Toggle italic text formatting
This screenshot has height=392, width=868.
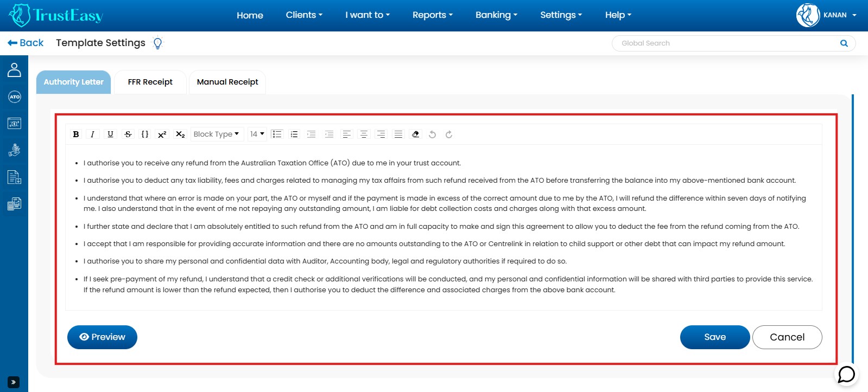click(x=93, y=134)
